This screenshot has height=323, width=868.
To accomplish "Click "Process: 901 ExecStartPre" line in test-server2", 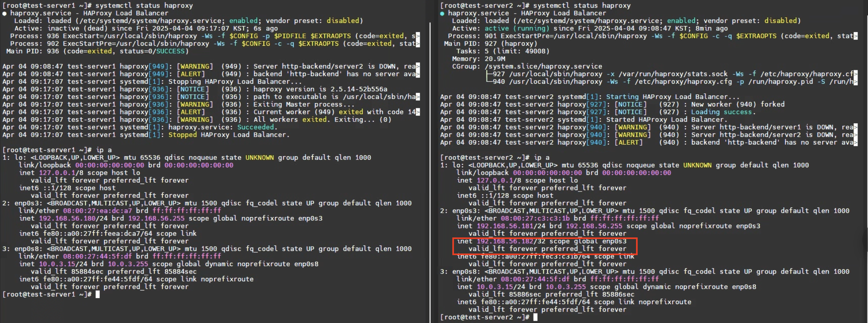I will (x=653, y=36).
